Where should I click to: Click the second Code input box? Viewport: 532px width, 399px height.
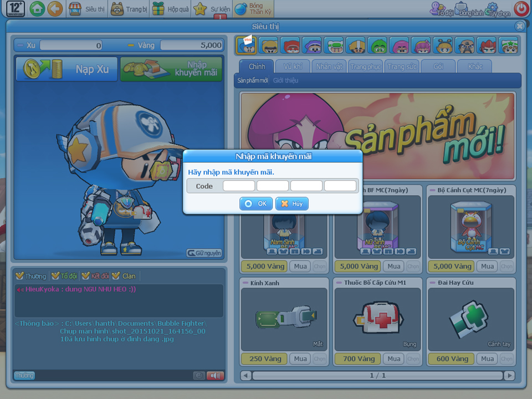(273, 186)
